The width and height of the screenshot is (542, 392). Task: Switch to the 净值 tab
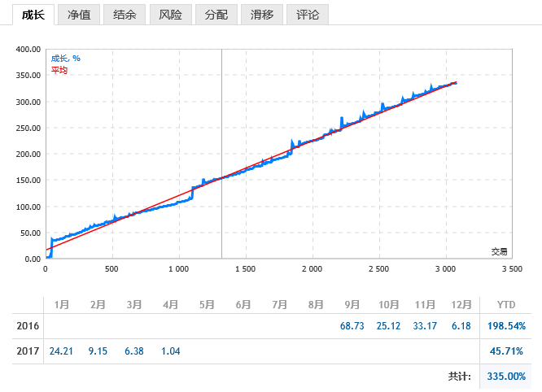79,15
